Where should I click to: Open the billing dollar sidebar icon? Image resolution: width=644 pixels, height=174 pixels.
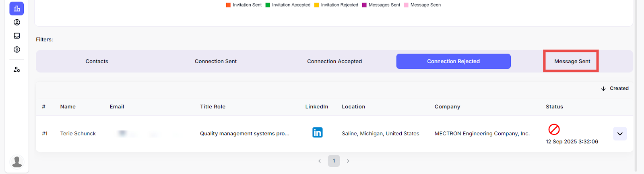click(x=17, y=50)
